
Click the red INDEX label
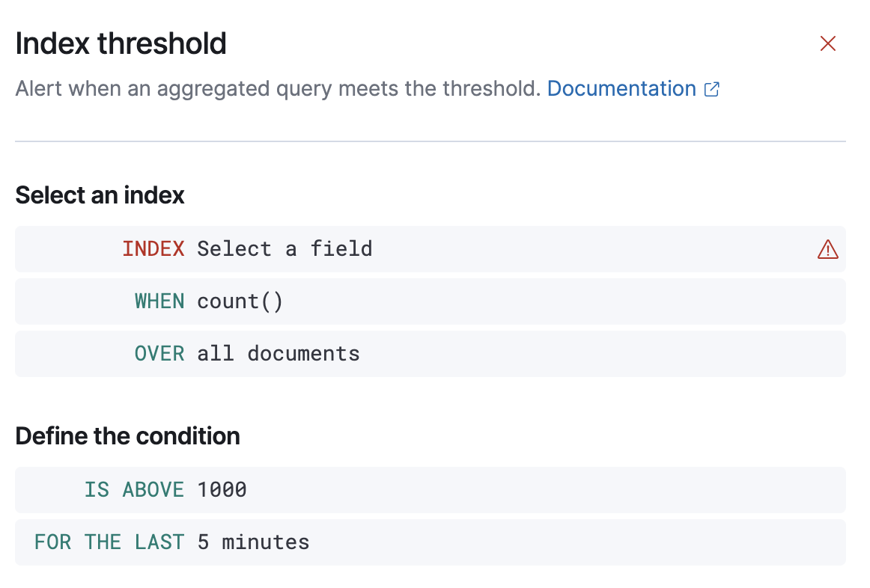[x=153, y=249]
